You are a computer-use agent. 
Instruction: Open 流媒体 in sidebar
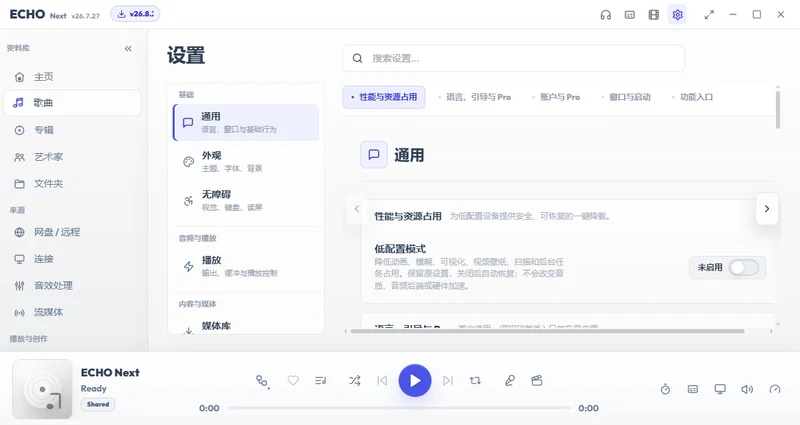pos(72,312)
